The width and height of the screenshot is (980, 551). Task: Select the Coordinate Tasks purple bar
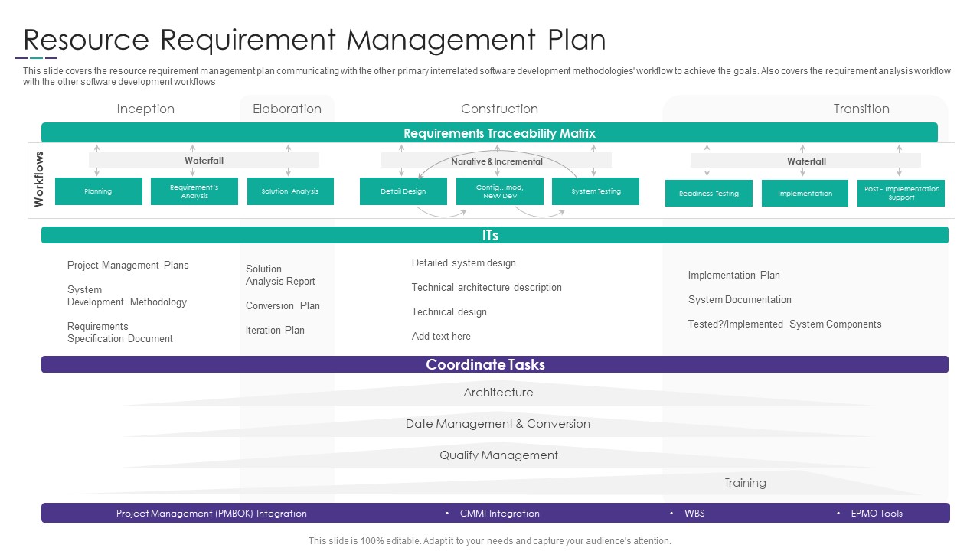coord(495,364)
